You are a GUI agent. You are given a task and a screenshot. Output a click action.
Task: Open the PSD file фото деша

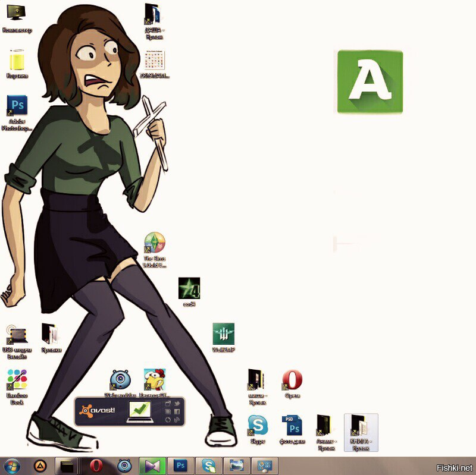point(292,429)
